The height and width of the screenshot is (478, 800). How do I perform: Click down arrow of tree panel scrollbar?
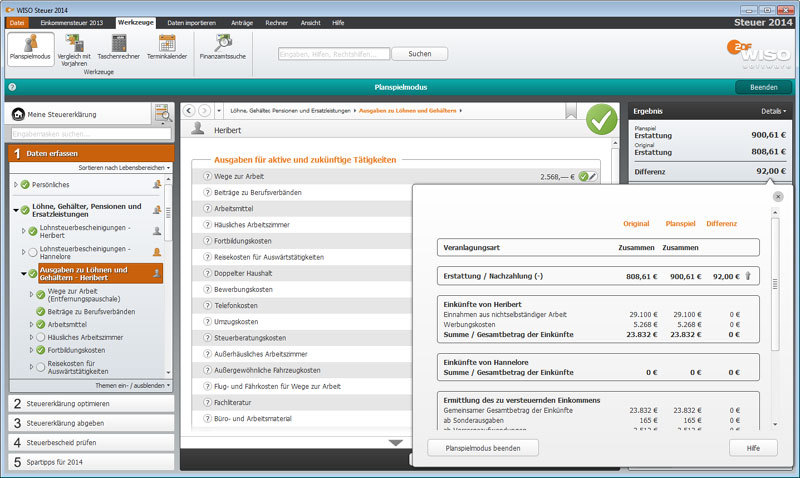(168, 373)
